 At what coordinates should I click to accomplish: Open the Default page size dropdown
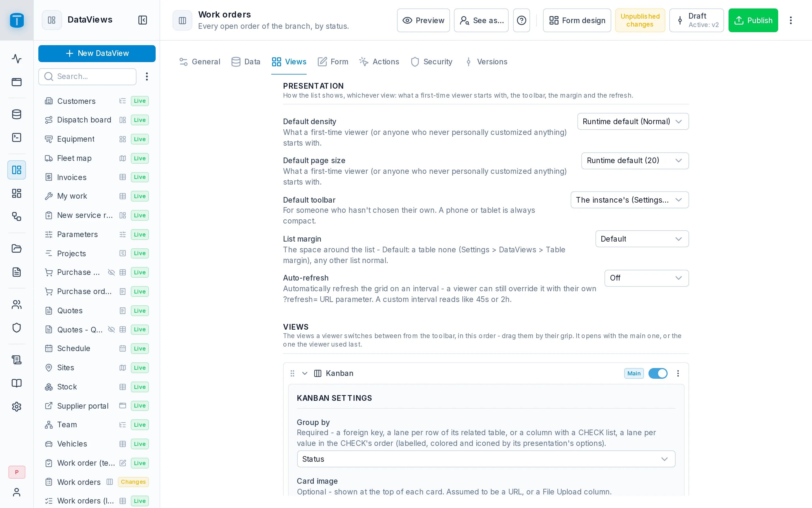tap(635, 161)
